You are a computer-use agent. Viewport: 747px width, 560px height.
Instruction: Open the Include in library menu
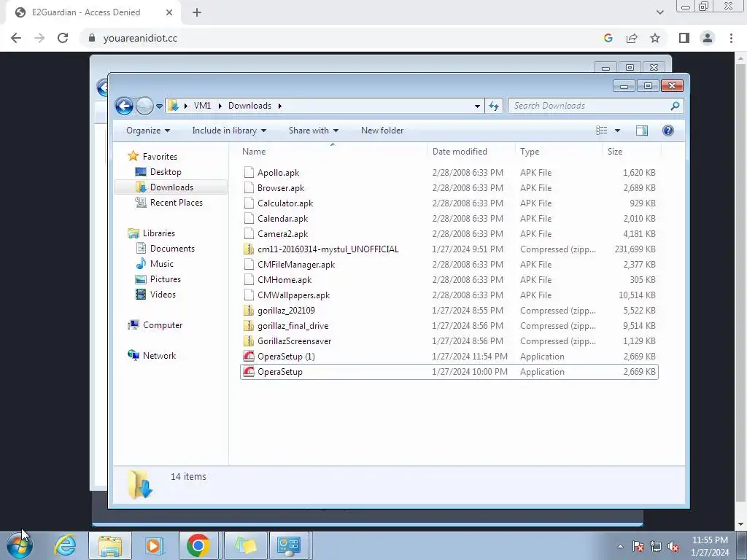[x=229, y=131]
